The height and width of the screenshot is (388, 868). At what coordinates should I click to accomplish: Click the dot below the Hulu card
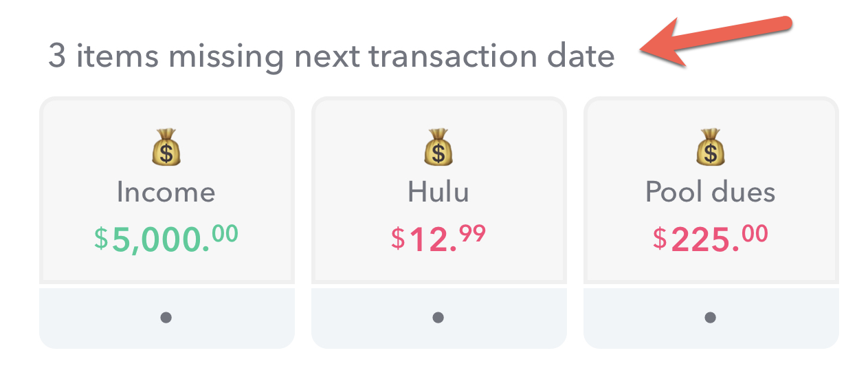pos(438,318)
